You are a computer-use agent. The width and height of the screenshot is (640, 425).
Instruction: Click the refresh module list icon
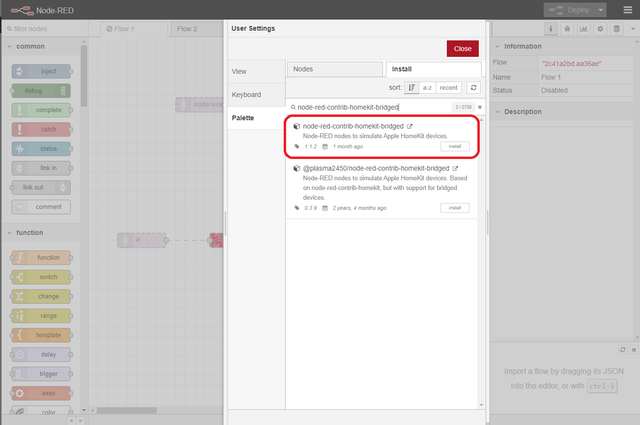(x=474, y=88)
